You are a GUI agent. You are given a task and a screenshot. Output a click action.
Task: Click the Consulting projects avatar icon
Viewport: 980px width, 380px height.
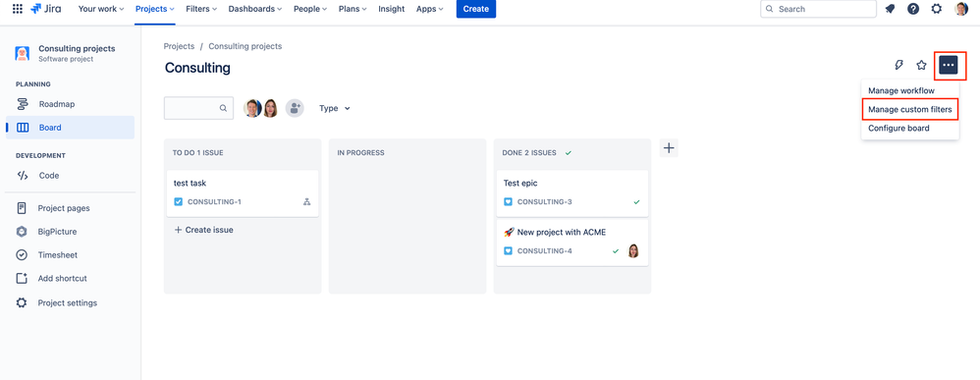(x=23, y=53)
